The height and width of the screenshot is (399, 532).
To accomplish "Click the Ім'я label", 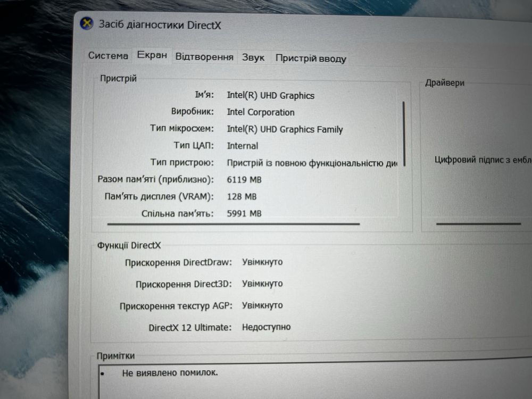I will [x=204, y=94].
